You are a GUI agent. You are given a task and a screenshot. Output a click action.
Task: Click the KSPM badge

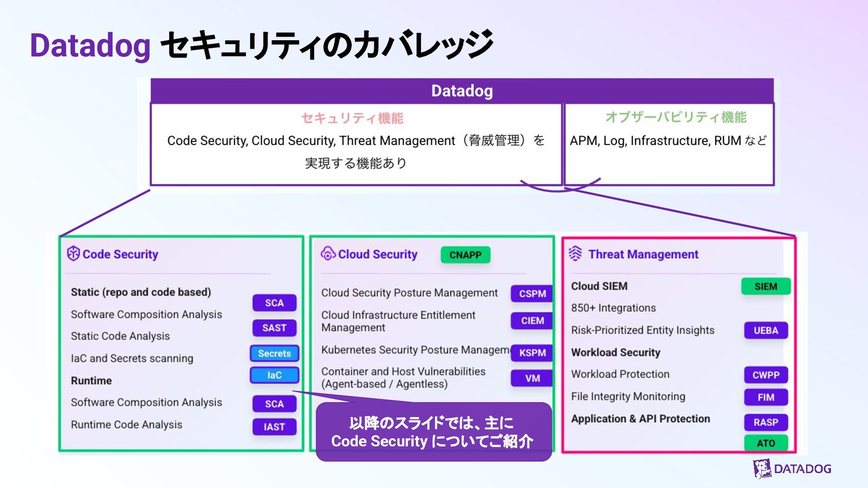point(532,353)
